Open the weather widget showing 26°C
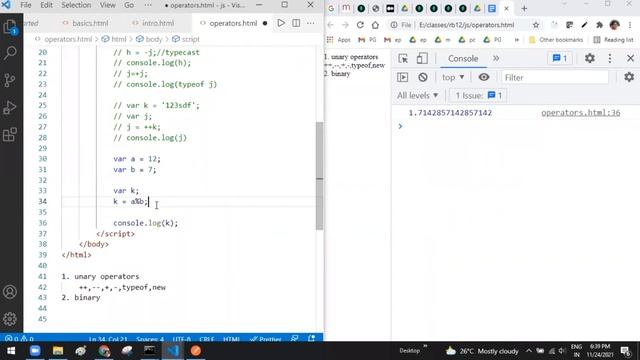This screenshot has width=640, height=360. (482, 351)
